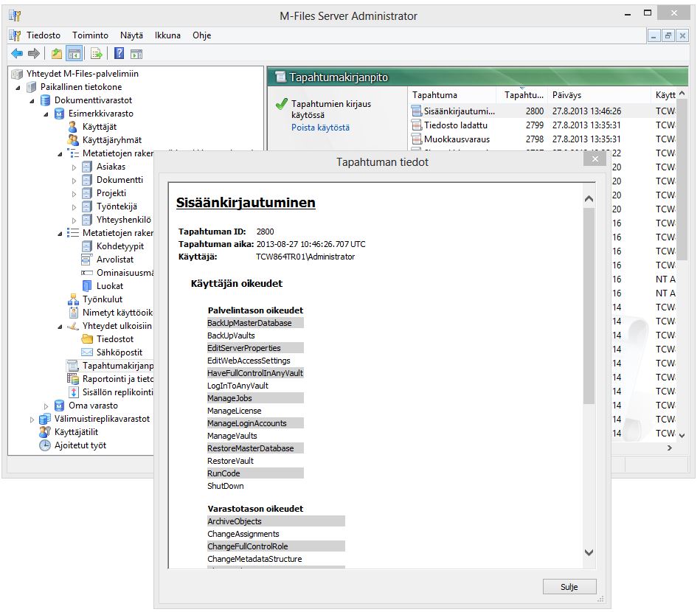Image resolution: width=700 pixels, height=612 pixels.
Task: Click the event list scroll right arrow
Action: coord(669,448)
